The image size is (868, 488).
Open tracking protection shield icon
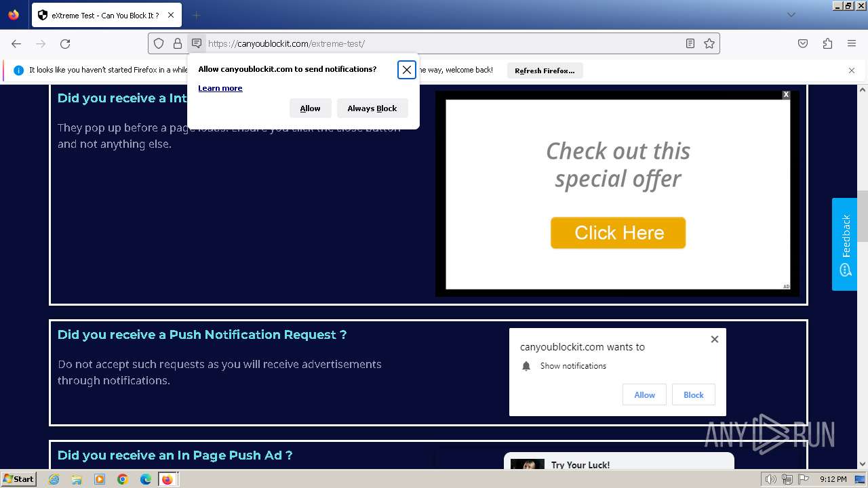(159, 43)
